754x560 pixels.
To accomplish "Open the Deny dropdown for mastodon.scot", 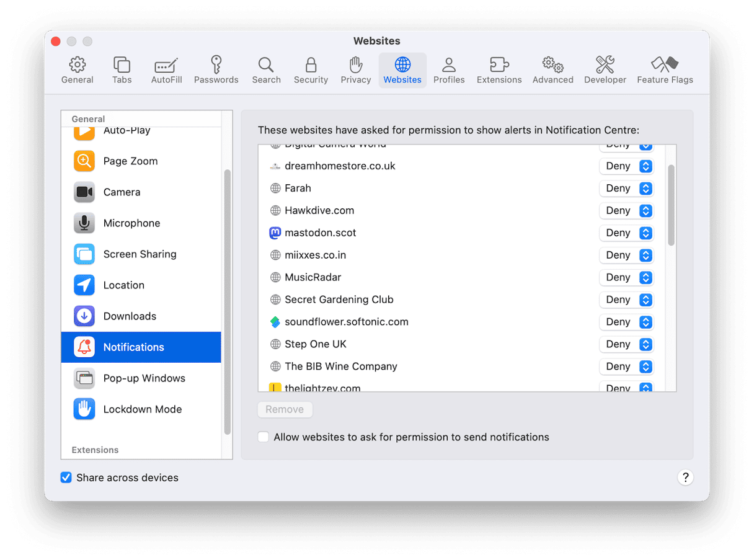I will coord(626,233).
